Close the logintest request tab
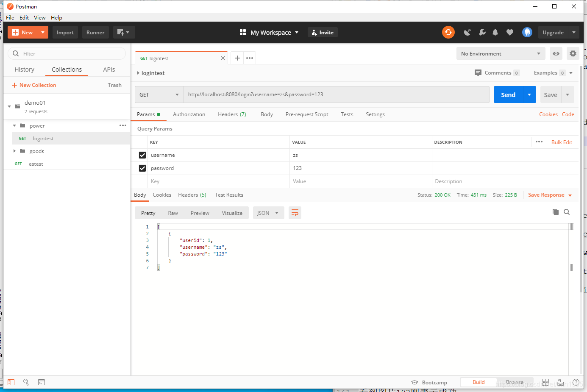Image resolution: width=587 pixels, height=392 pixels. (x=223, y=58)
